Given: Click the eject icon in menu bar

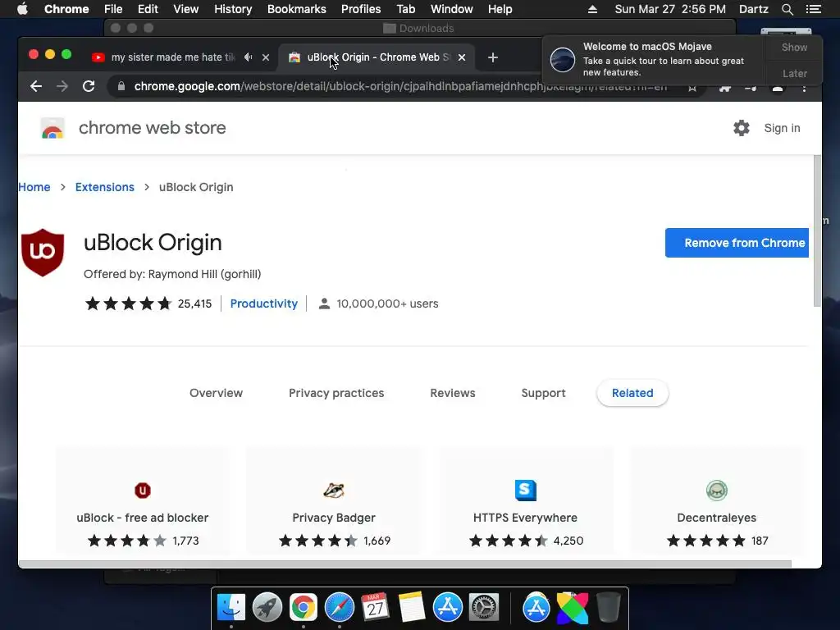Looking at the screenshot, I should pyautogui.click(x=592, y=9).
